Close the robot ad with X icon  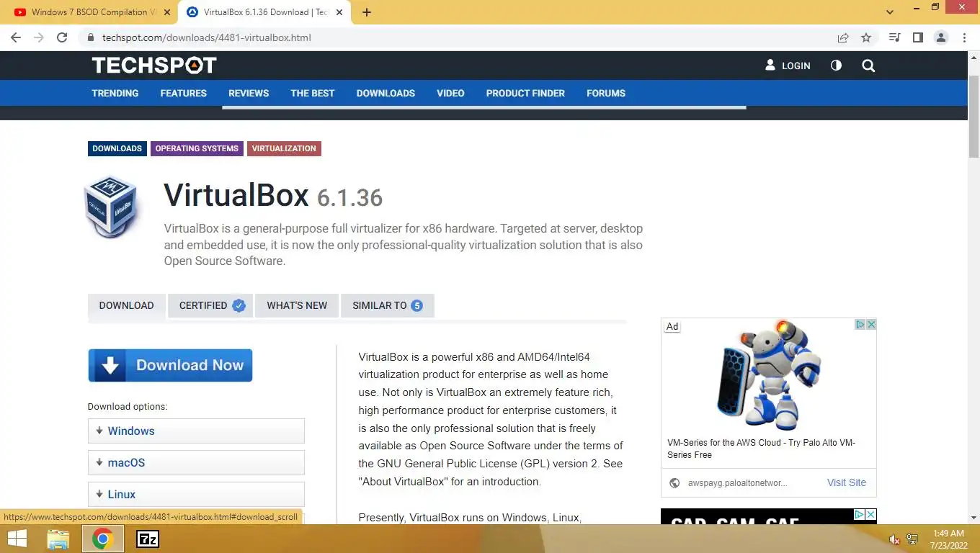coord(871,325)
